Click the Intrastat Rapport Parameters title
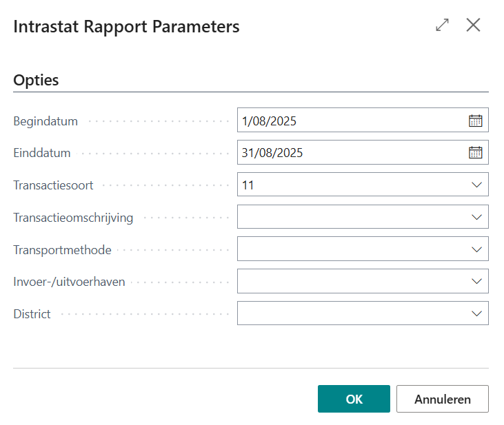This screenshot has width=504, height=425. (x=126, y=26)
